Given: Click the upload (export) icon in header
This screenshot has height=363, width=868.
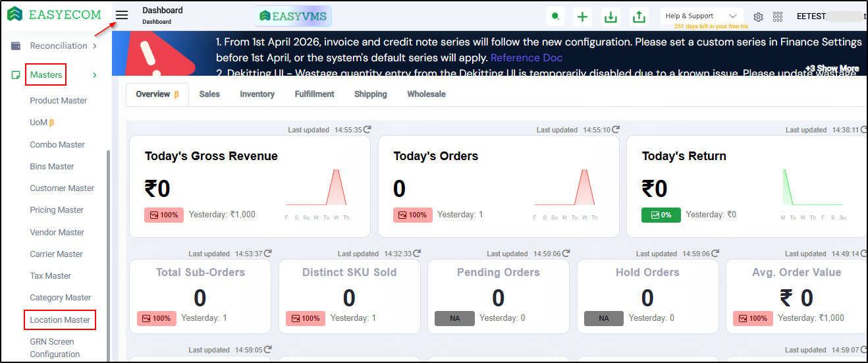Looking at the screenshot, I should (x=638, y=16).
